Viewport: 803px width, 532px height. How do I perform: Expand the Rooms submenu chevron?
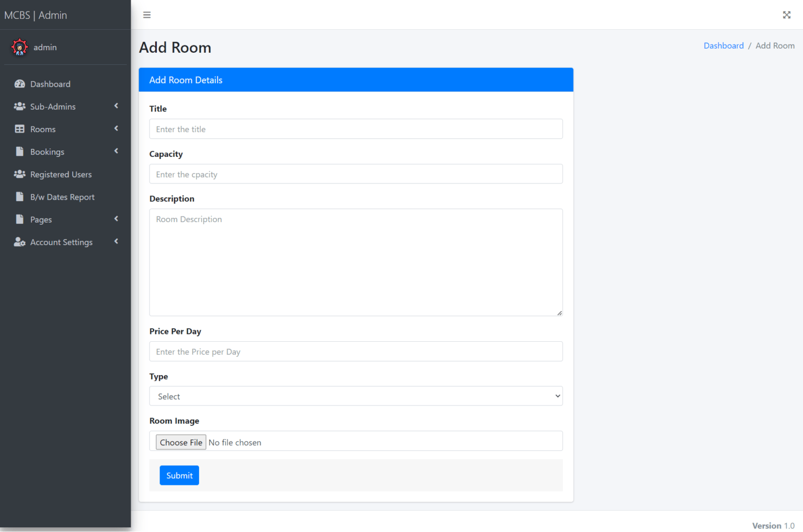116,129
